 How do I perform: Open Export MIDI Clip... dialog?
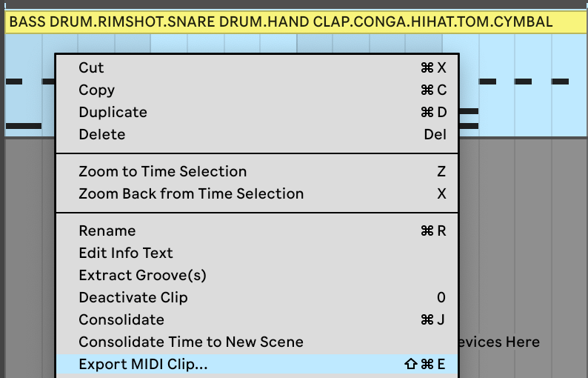143,364
